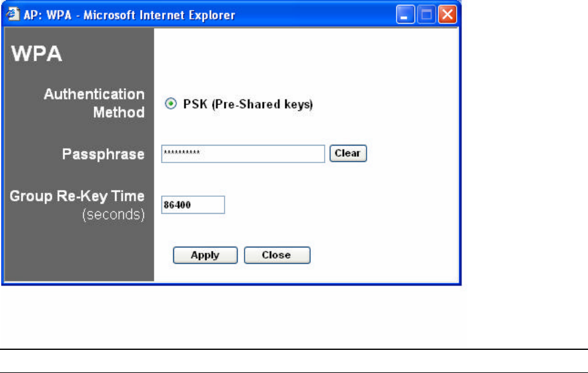Click the PSK (Pre-Shared keys) label text

tap(248, 104)
